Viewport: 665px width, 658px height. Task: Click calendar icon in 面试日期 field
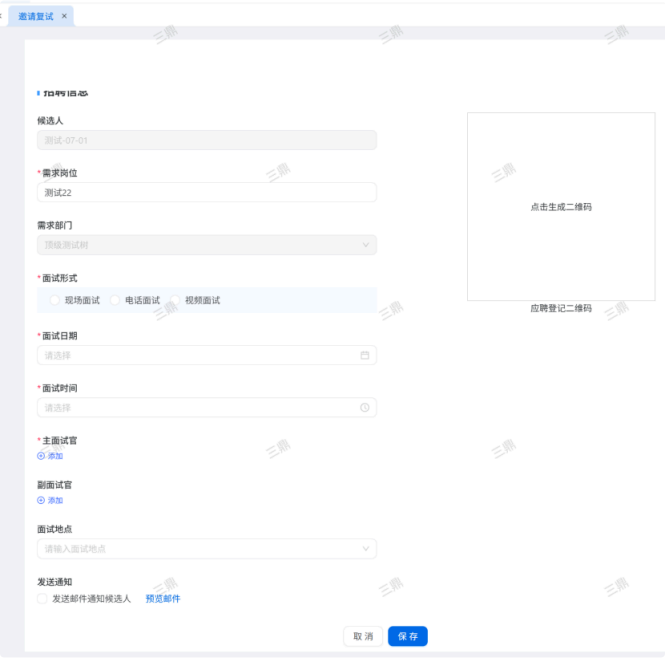point(365,355)
